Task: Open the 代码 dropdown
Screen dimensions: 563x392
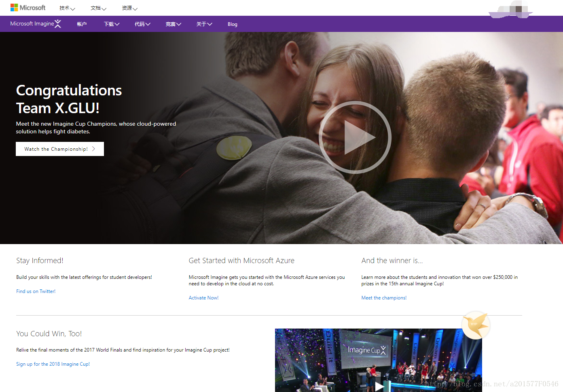Action: pos(142,24)
